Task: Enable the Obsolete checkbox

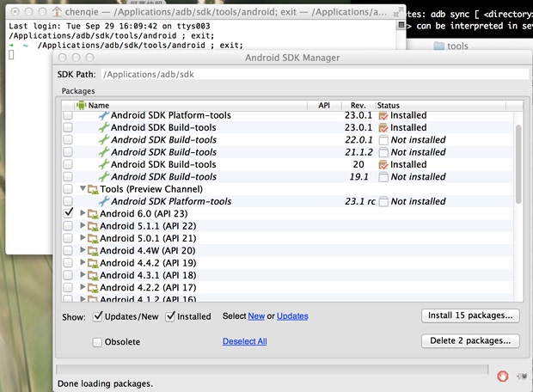Action: [x=98, y=342]
